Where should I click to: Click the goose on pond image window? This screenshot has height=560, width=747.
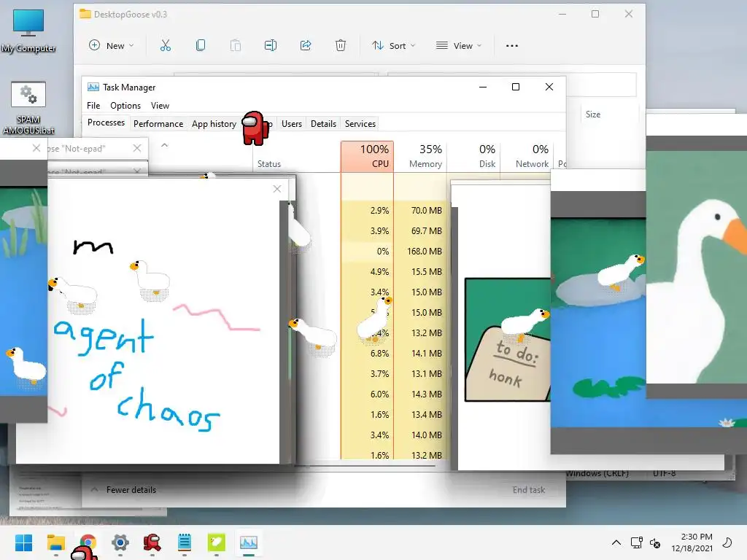pyautogui.click(x=598, y=322)
